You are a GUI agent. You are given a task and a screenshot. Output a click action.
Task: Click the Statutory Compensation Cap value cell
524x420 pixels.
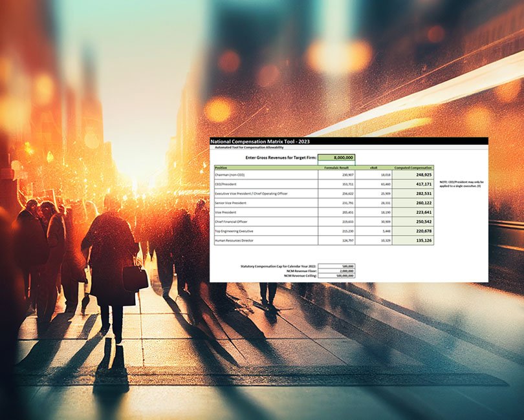pyautogui.click(x=336, y=266)
